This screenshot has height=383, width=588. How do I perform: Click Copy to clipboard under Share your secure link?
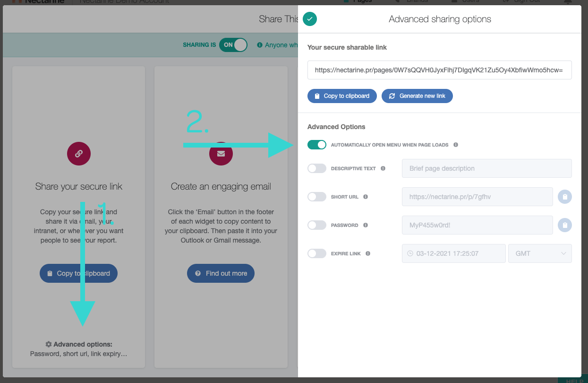click(x=78, y=273)
